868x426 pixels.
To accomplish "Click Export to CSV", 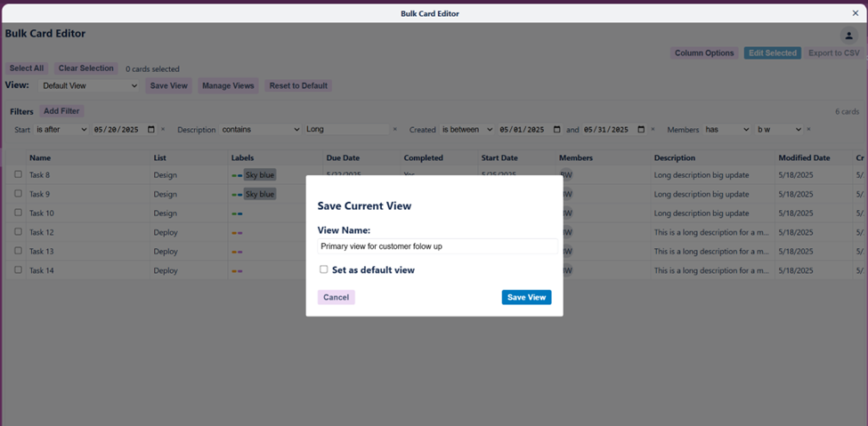I will click(834, 53).
